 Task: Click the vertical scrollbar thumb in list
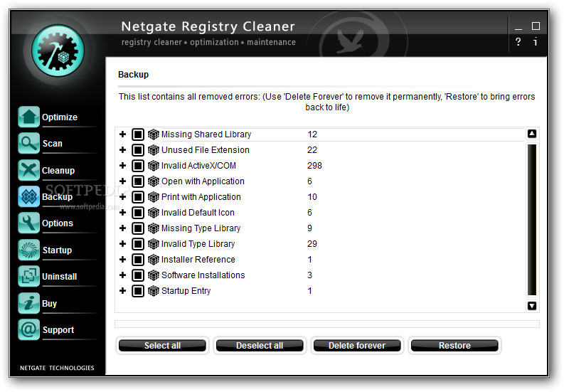click(532, 220)
